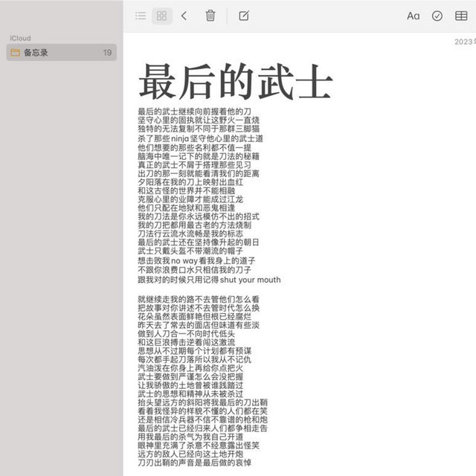Viewport: 476px width, 476px height.
Task: Click the last line 刀刃出鞘的声音是最后做的哀悼
Action: tap(194, 463)
